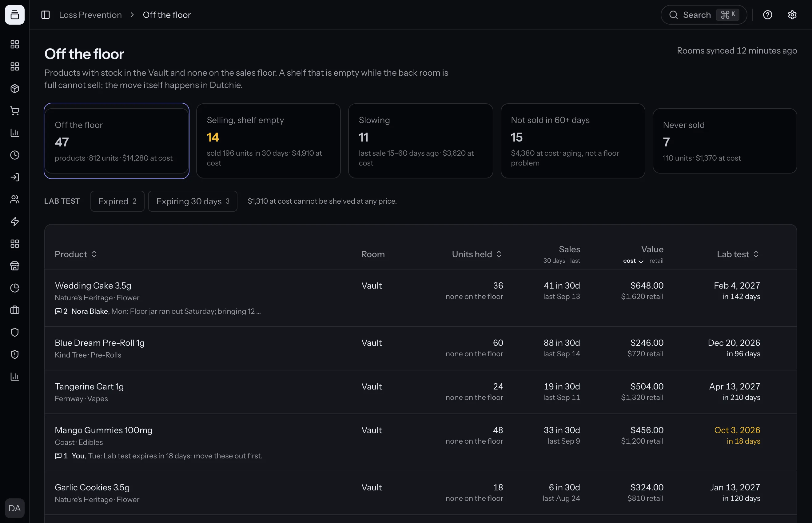Open the storefront sidebar icon

pos(14,265)
